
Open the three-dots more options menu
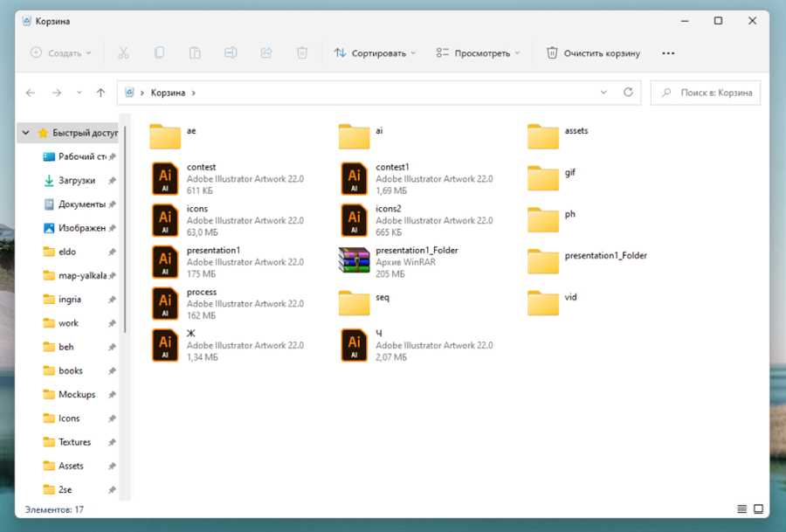coord(668,53)
